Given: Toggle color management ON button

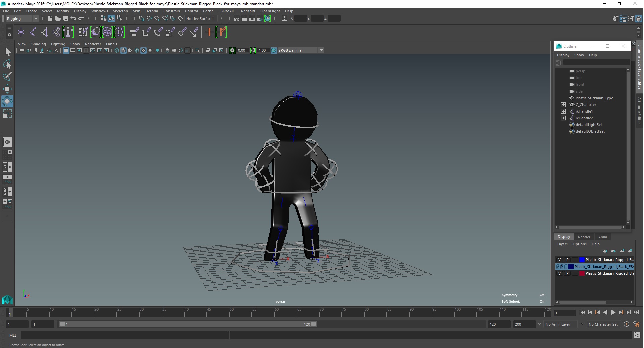Looking at the screenshot, I should (x=274, y=50).
